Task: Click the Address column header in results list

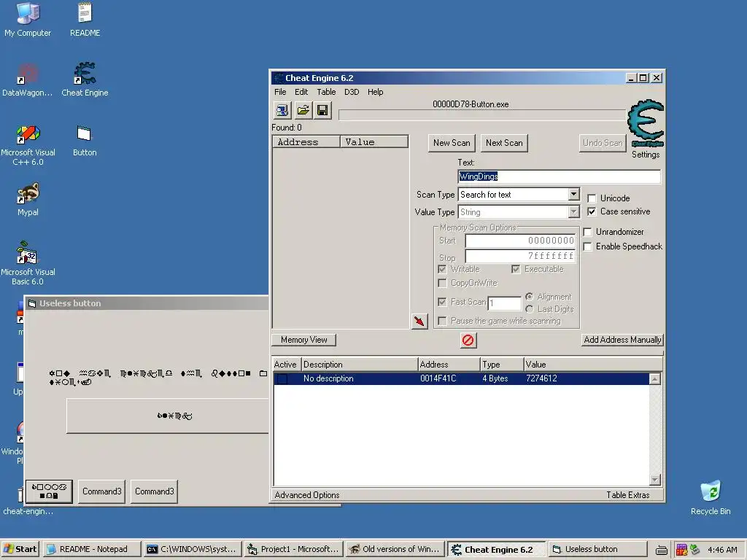Action: pyautogui.click(x=306, y=142)
